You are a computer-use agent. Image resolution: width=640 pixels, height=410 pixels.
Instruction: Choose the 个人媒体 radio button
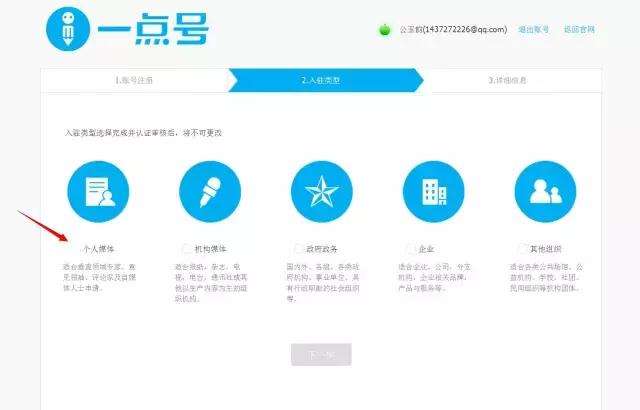pos(76,248)
